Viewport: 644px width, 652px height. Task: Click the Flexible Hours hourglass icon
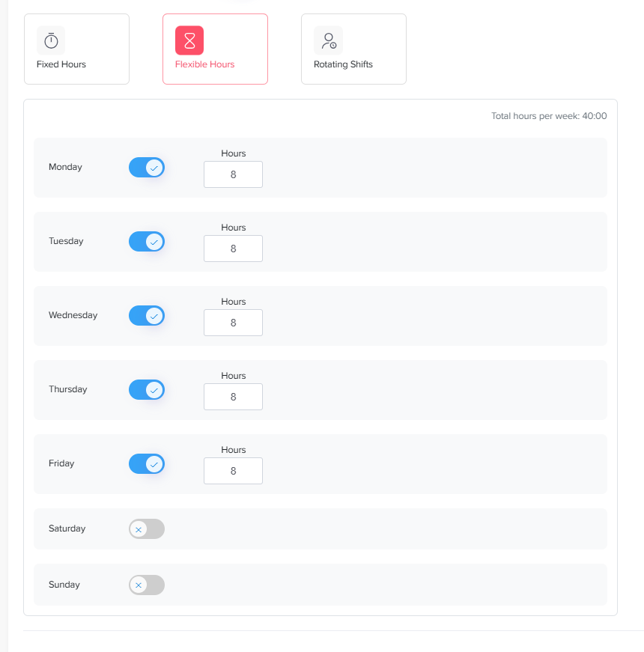(x=189, y=40)
